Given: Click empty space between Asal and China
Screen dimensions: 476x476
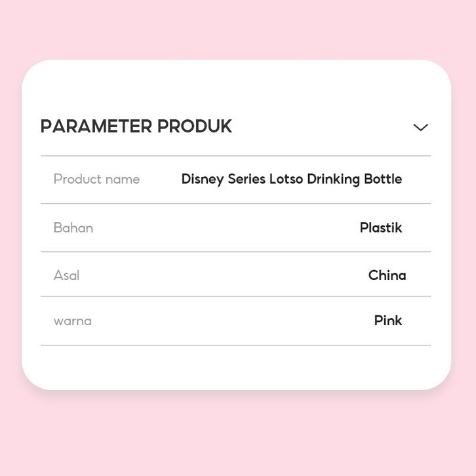Looking at the screenshot, I should tap(223, 275).
